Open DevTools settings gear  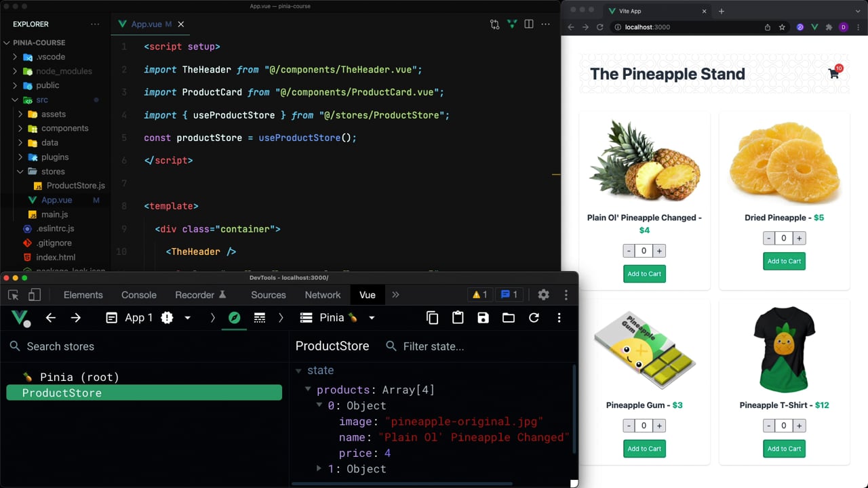click(x=543, y=295)
